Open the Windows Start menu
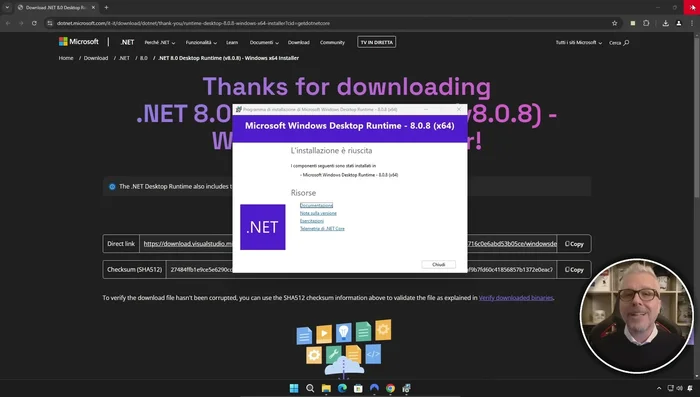 tap(294, 388)
